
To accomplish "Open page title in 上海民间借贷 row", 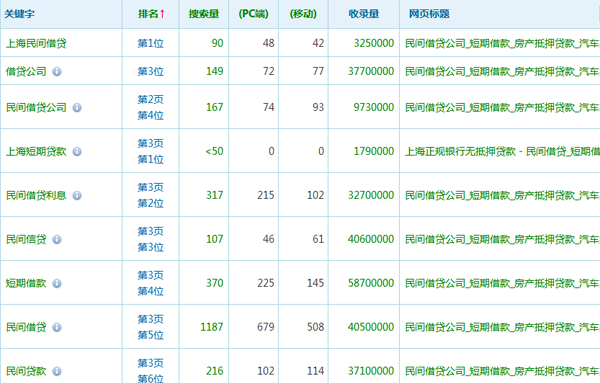I will (x=502, y=43).
